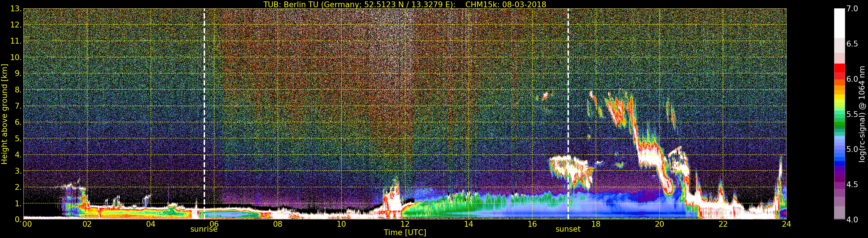Click height axis tick '9.'
Image resolution: width=868 pixels, height=238 pixels.
point(18,74)
